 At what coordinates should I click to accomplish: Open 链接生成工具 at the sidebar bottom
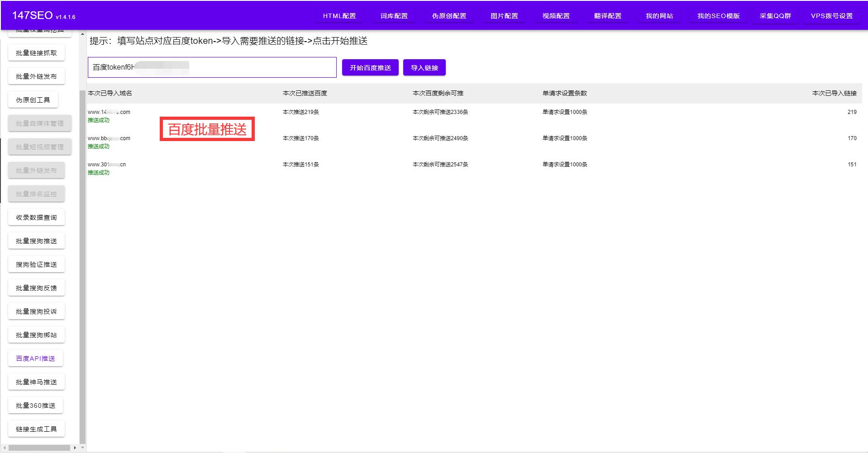pyautogui.click(x=36, y=429)
